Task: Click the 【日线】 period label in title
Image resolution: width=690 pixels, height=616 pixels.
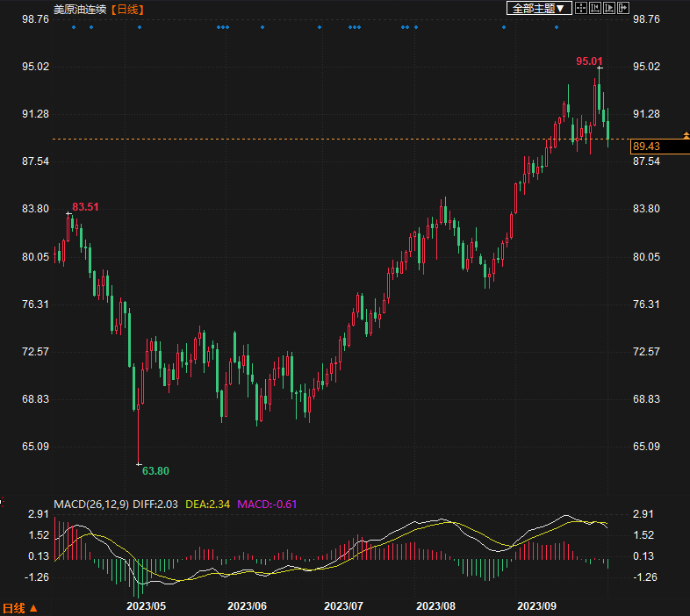Action: (127, 9)
